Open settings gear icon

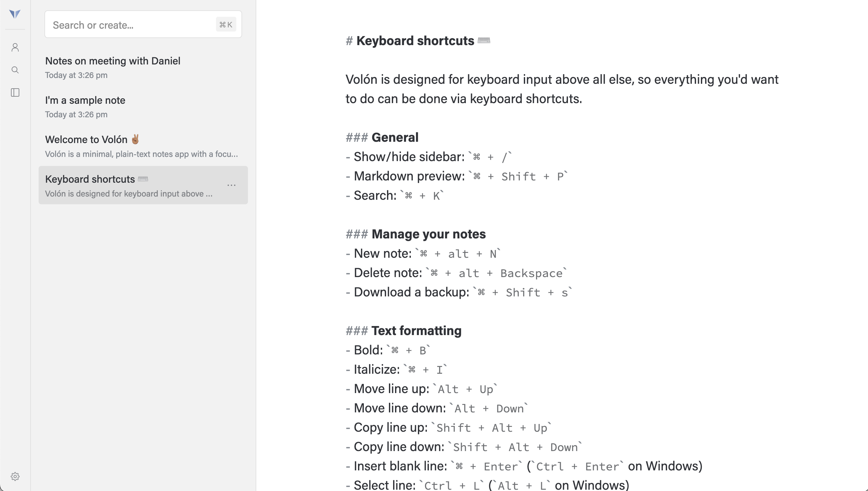(15, 476)
